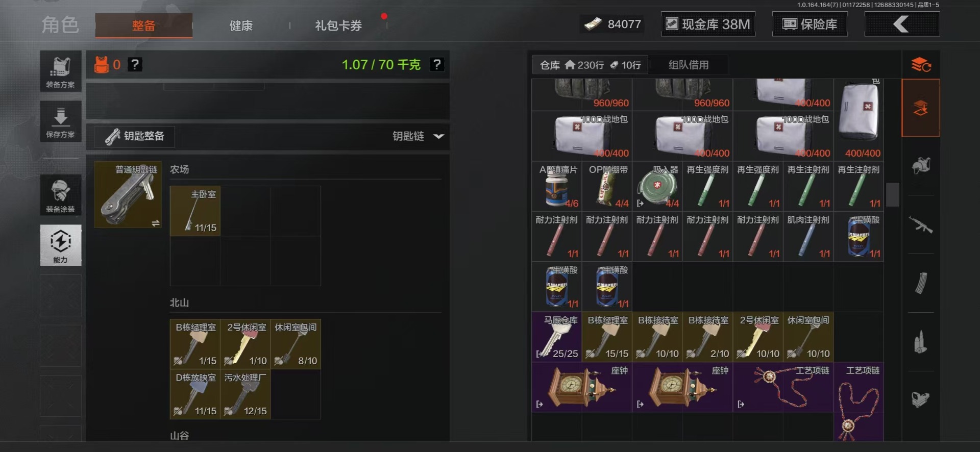Filter warehouse by magazine category
980x452 pixels.
tap(921, 283)
